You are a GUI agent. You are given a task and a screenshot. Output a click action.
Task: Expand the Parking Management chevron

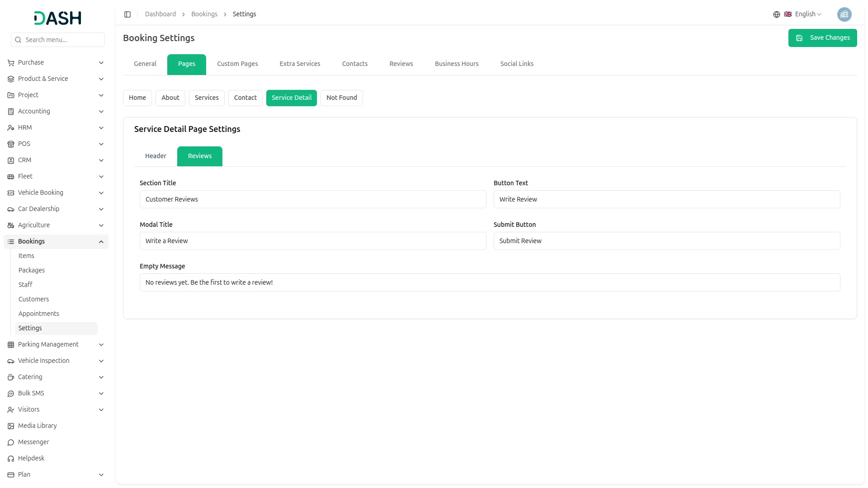[101, 345]
